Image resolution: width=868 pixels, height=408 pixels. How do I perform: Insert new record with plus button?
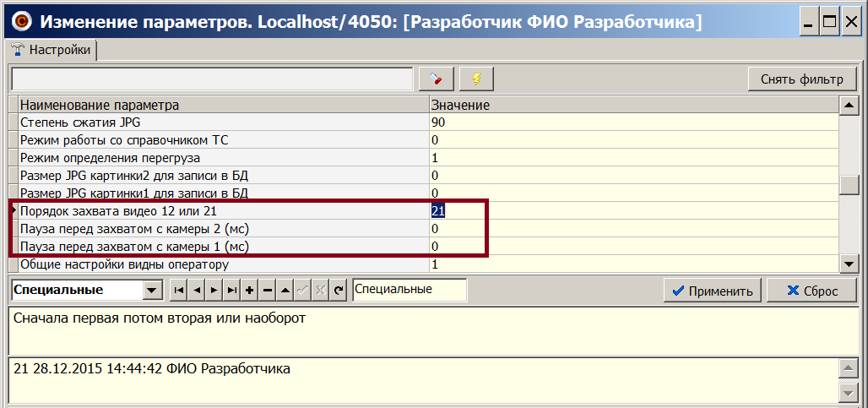point(249,291)
